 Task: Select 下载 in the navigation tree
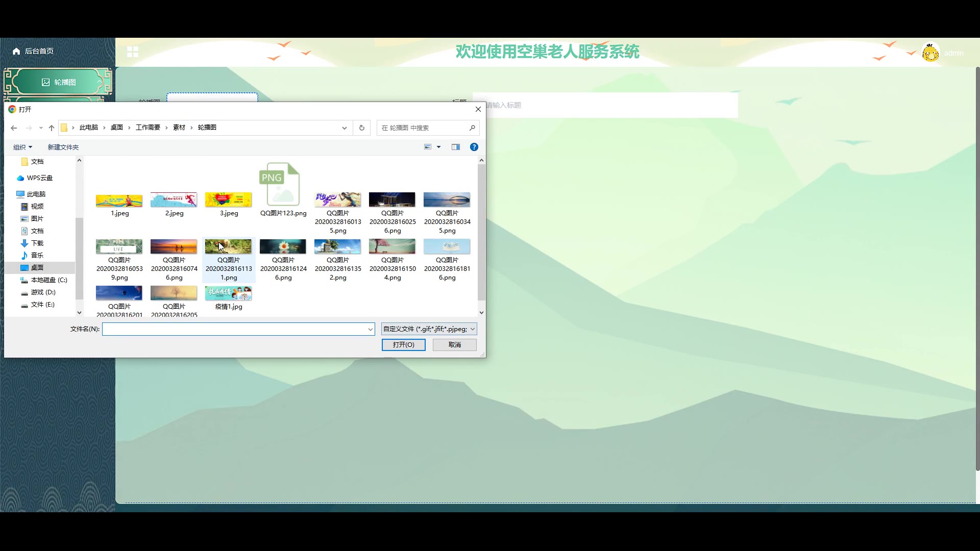[37, 243]
